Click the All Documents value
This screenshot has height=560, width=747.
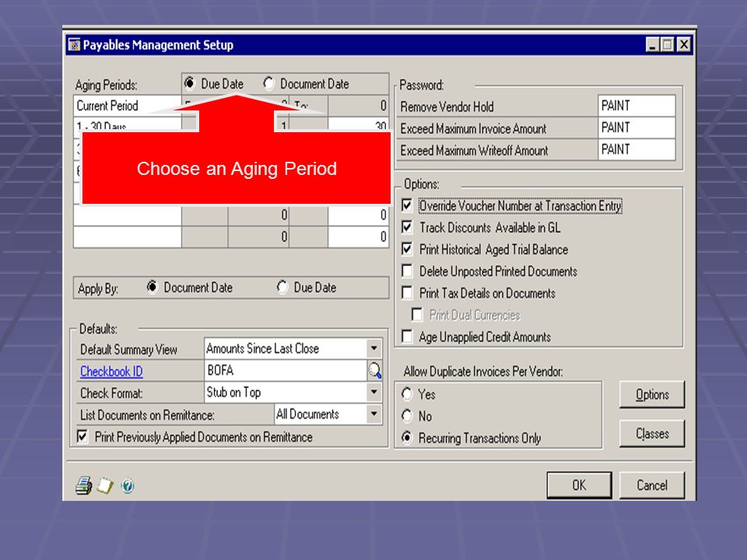(x=307, y=414)
